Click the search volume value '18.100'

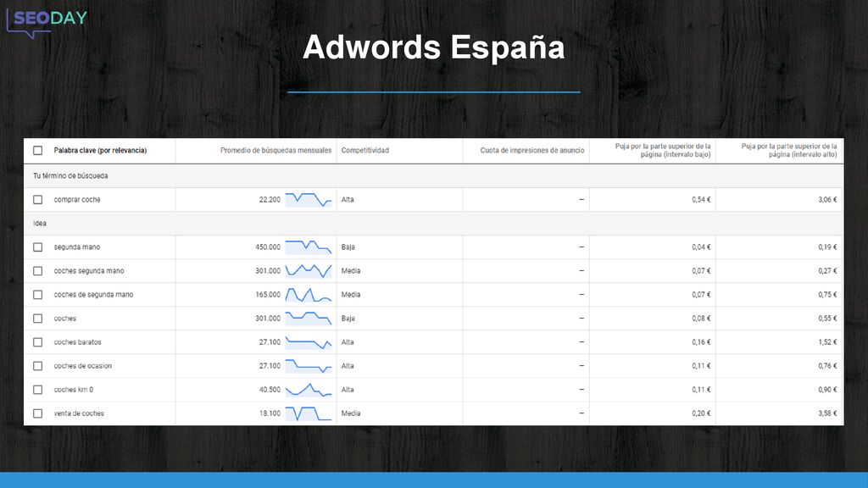pyautogui.click(x=270, y=413)
